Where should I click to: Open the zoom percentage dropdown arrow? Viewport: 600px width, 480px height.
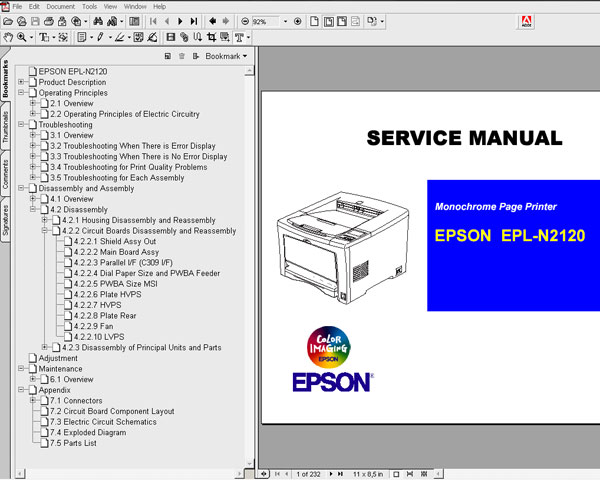point(285,21)
